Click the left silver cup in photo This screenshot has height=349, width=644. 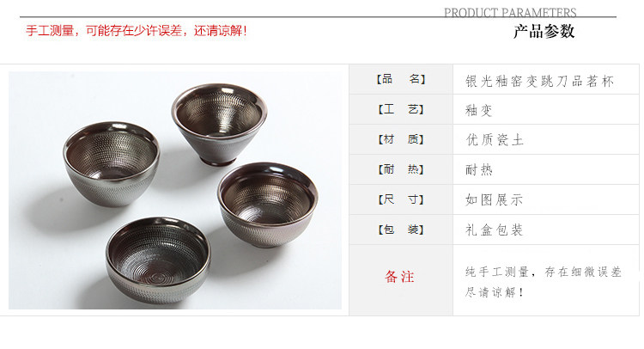click(112, 163)
